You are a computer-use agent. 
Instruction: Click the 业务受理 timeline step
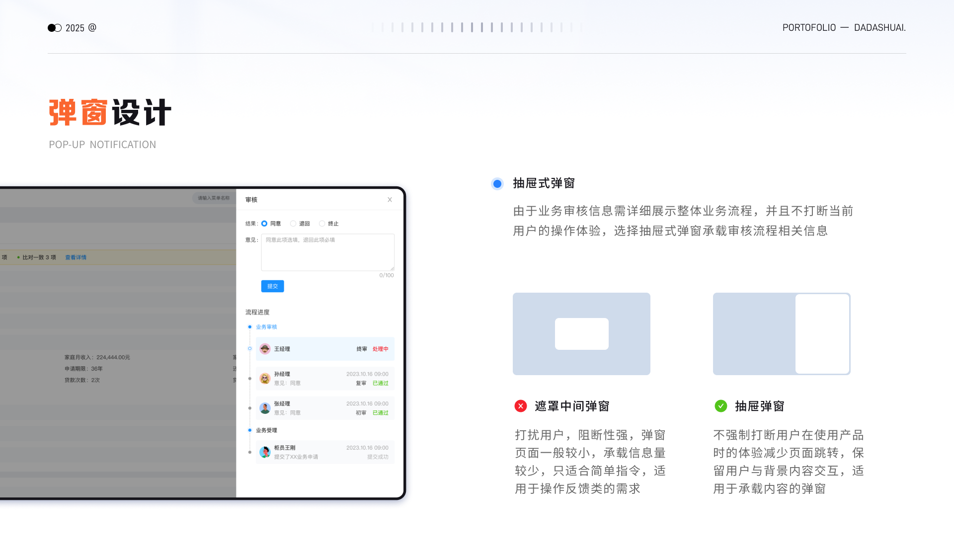coord(266,430)
